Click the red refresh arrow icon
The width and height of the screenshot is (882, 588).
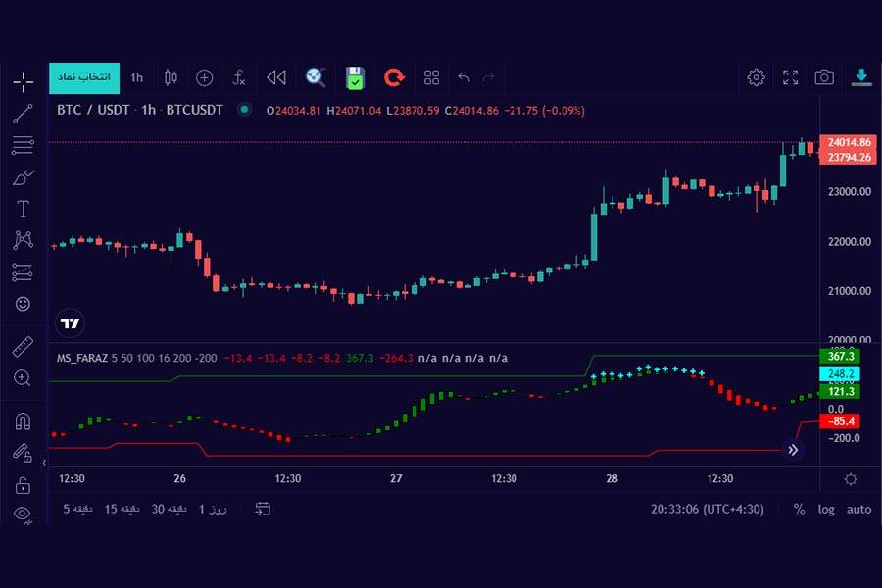pyautogui.click(x=394, y=77)
